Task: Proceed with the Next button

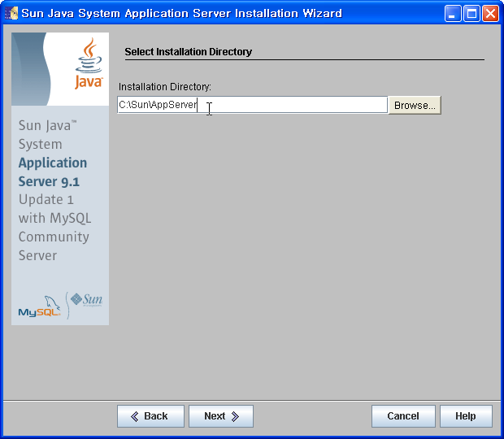Action: [x=221, y=416]
